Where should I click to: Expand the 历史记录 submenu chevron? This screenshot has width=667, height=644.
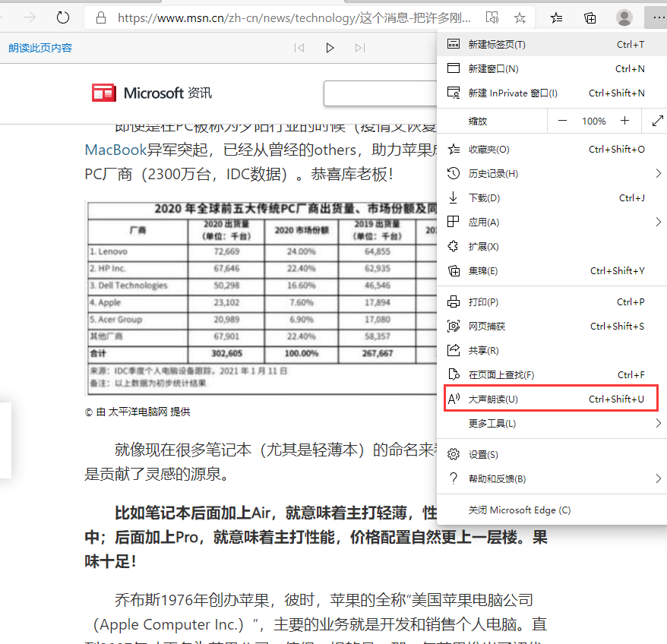tap(659, 173)
